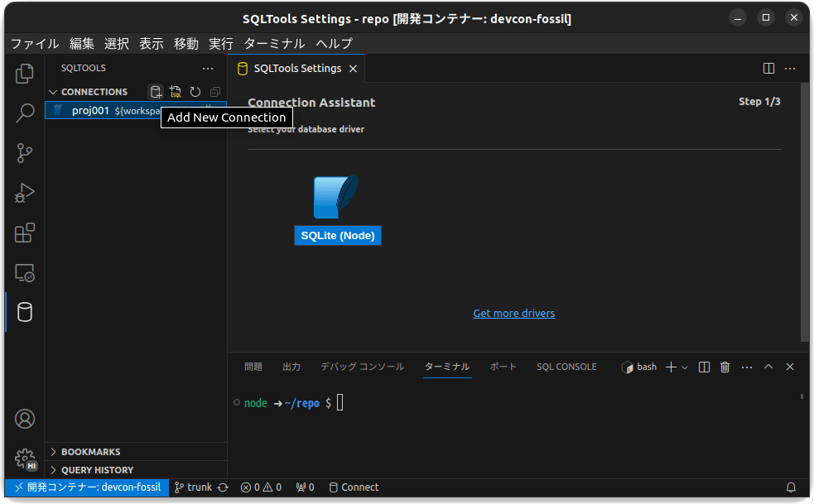The width and height of the screenshot is (814, 504).
Task: Open Run and Debug view
Action: (24, 193)
